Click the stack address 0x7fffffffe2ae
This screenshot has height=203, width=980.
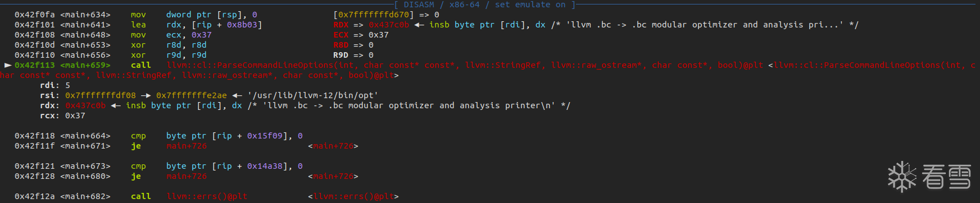point(192,95)
